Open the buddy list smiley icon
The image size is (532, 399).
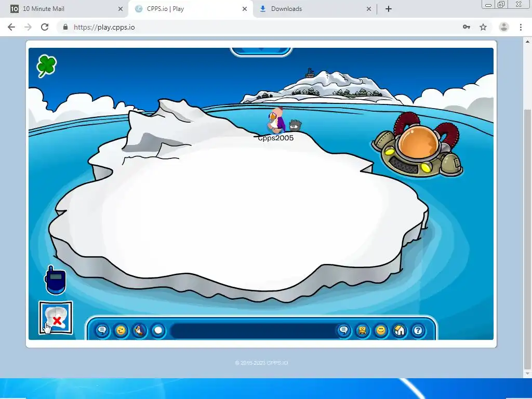381,330
